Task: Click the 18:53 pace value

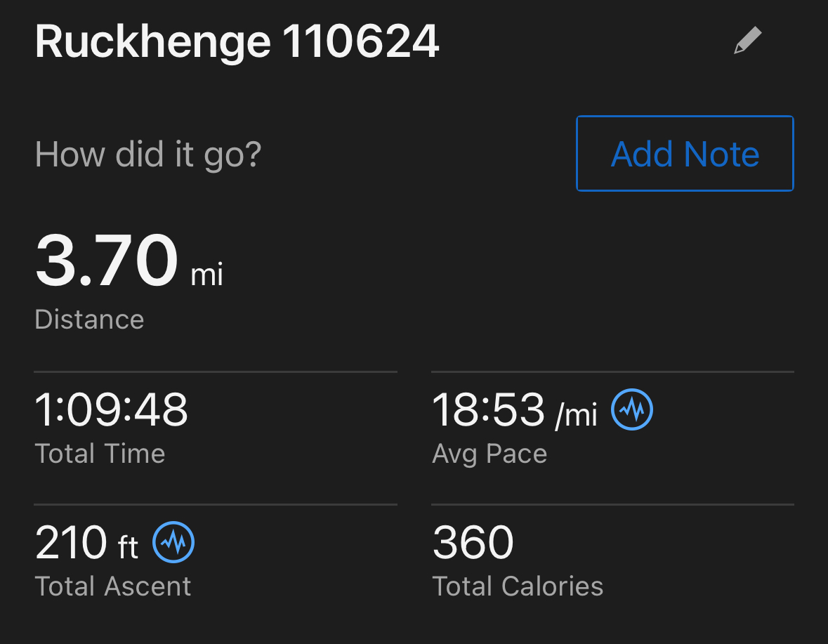Action: pos(488,409)
